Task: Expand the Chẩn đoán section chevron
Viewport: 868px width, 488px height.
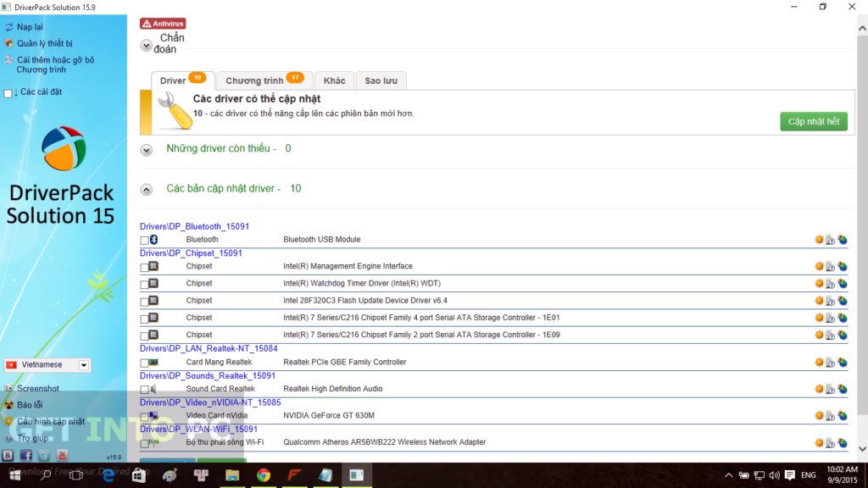Action: (146, 46)
